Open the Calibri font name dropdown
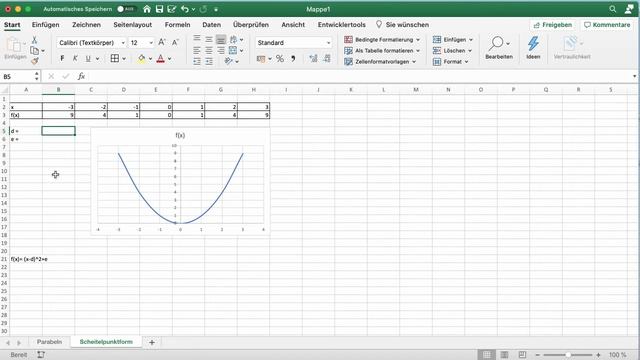 [x=123, y=43]
